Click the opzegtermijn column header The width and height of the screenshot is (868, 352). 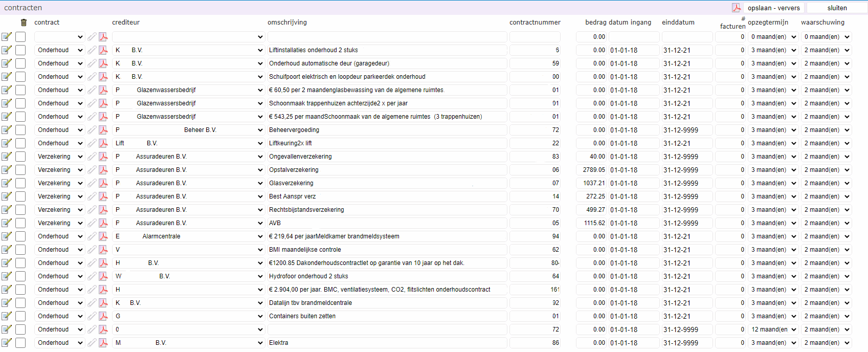click(768, 23)
